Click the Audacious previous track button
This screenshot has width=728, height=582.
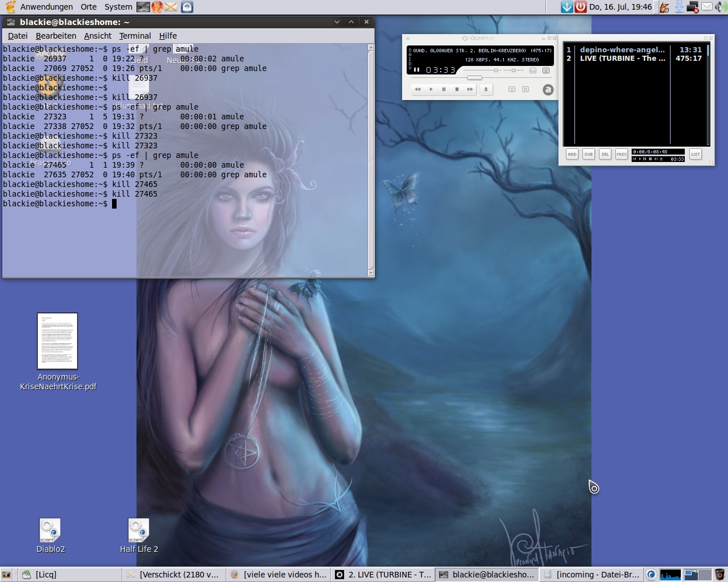tap(417, 89)
